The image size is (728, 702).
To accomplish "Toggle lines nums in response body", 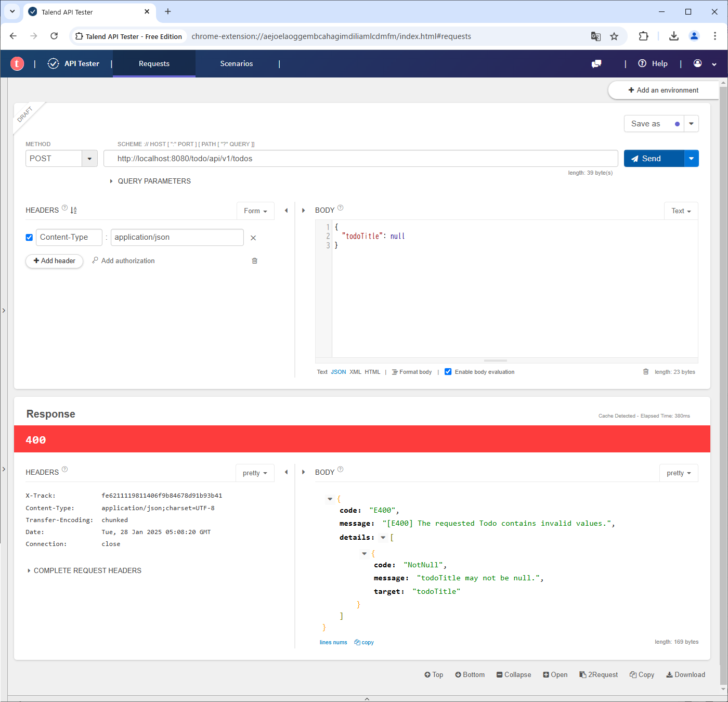I will (333, 642).
